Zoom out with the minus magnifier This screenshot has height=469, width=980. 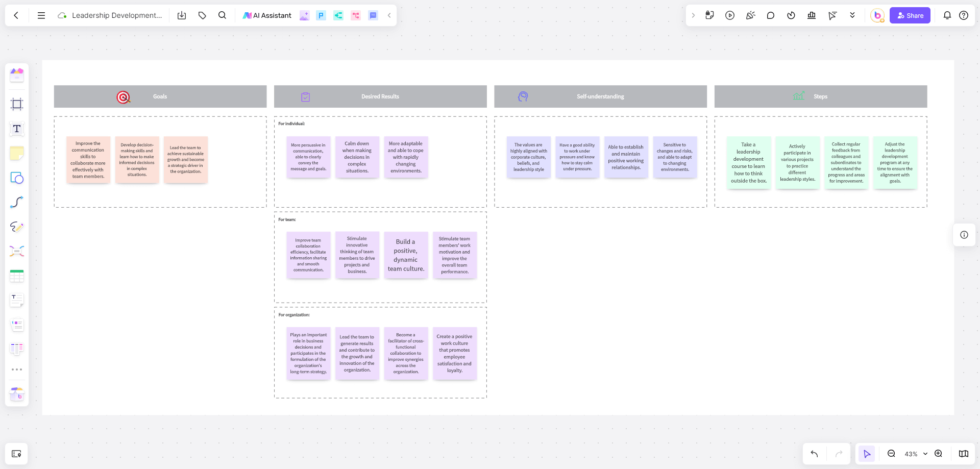click(891, 454)
